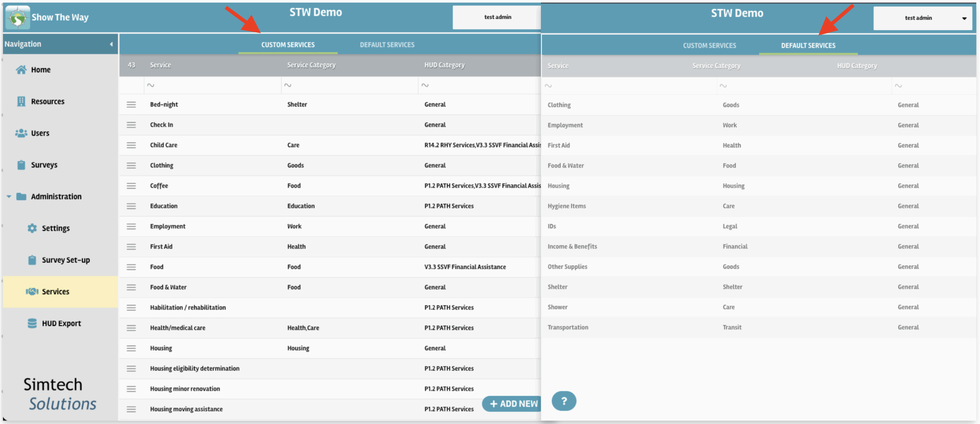The height and width of the screenshot is (424, 980).
Task: Click the Services handshake icon
Action: tap(32, 292)
